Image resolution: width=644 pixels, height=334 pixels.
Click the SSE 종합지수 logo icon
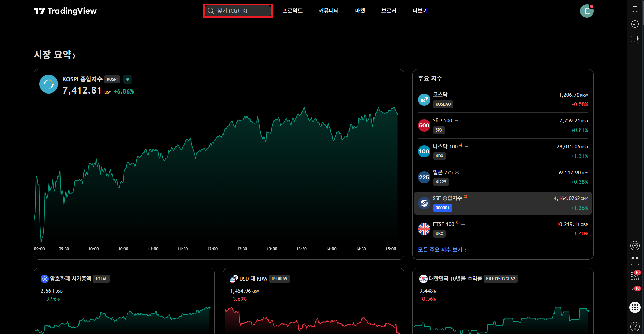pyautogui.click(x=424, y=203)
